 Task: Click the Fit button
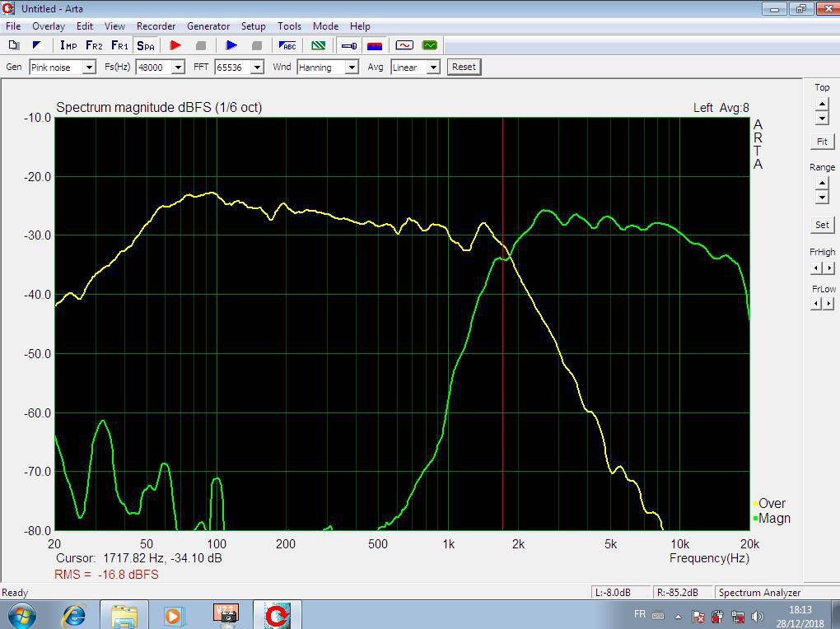click(x=823, y=142)
